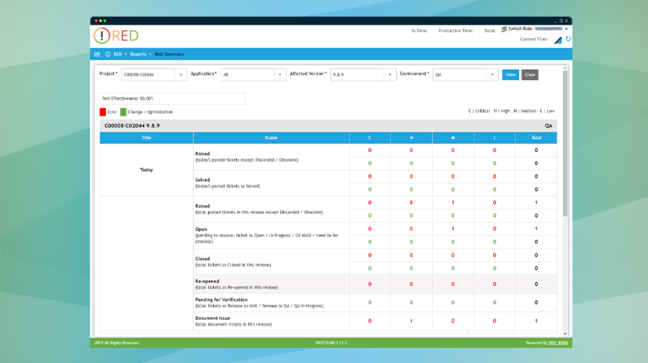
Task: Click the RED circle icon in breadcrumb
Action: 107,54
